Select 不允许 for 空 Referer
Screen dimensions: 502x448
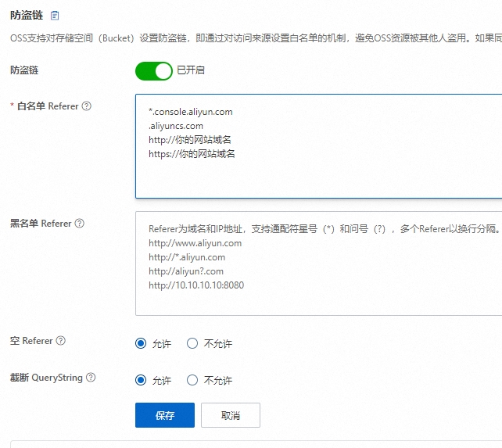click(192, 343)
